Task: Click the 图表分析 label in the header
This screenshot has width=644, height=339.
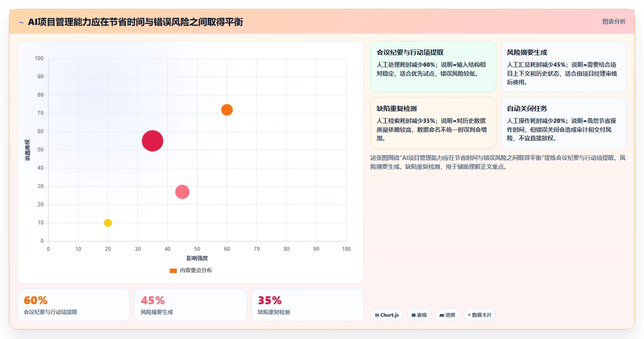Action: pos(614,21)
